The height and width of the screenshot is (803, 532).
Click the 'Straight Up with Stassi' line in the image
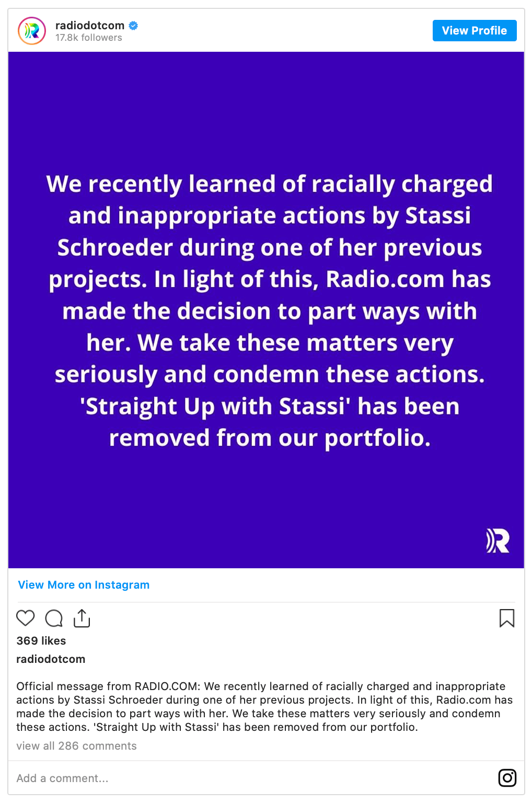point(270,406)
